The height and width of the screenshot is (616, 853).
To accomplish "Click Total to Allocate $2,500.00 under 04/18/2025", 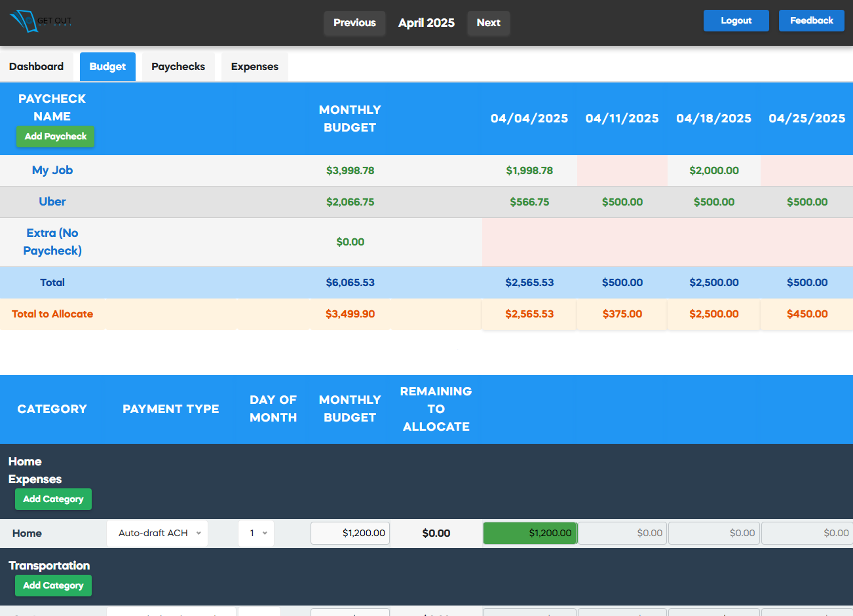I will click(x=714, y=314).
